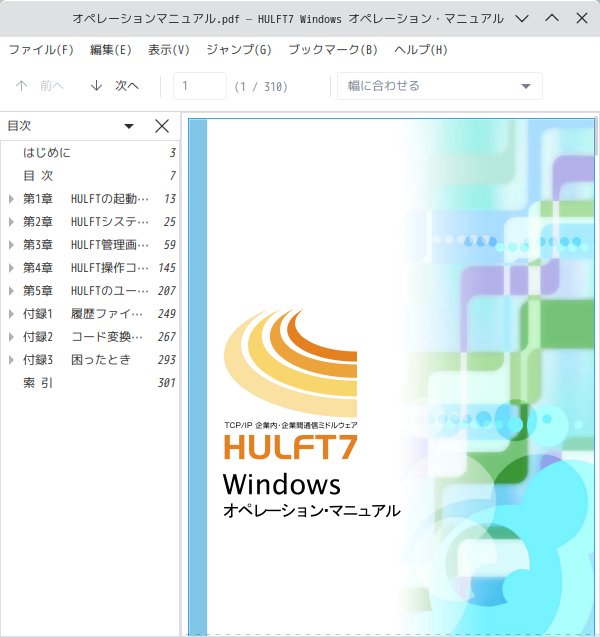Click page number 301 beside 索 引
600x637 pixels.
click(x=167, y=383)
